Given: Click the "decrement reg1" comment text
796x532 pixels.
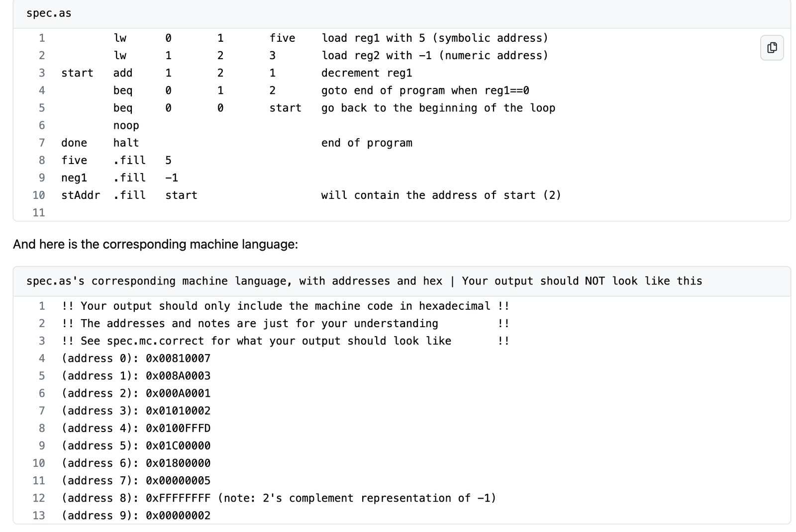Looking at the screenshot, I should 367,73.
